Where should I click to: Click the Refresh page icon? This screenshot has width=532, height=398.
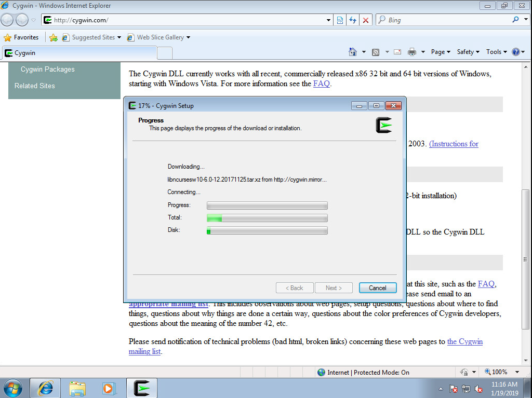click(x=353, y=20)
